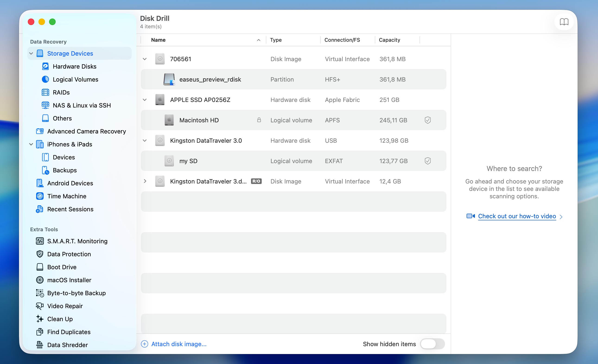Click the 706561 disk image thumbnail
The width and height of the screenshot is (598, 364).
160,59
